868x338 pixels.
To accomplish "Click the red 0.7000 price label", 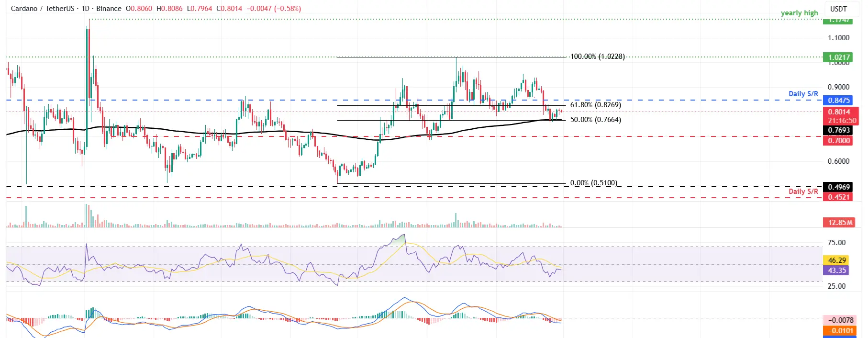I will (838, 140).
